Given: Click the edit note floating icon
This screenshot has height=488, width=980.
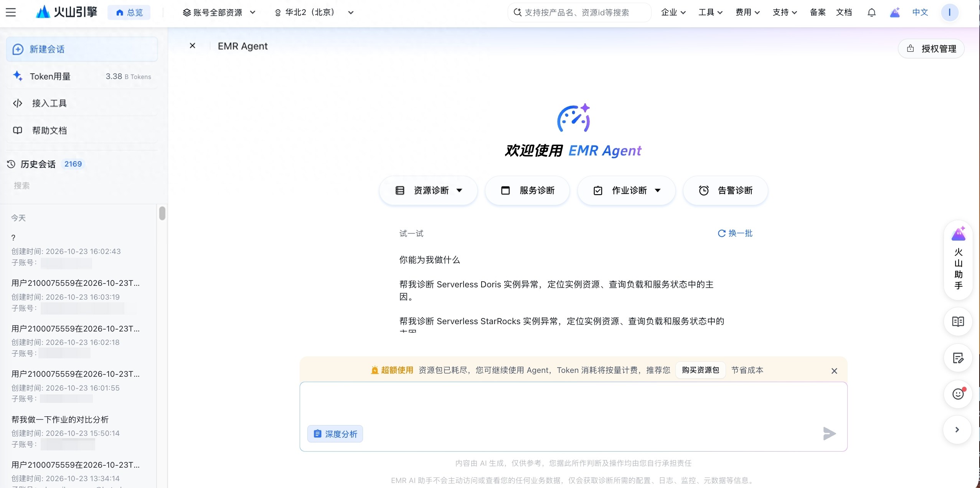Looking at the screenshot, I should coord(958,358).
